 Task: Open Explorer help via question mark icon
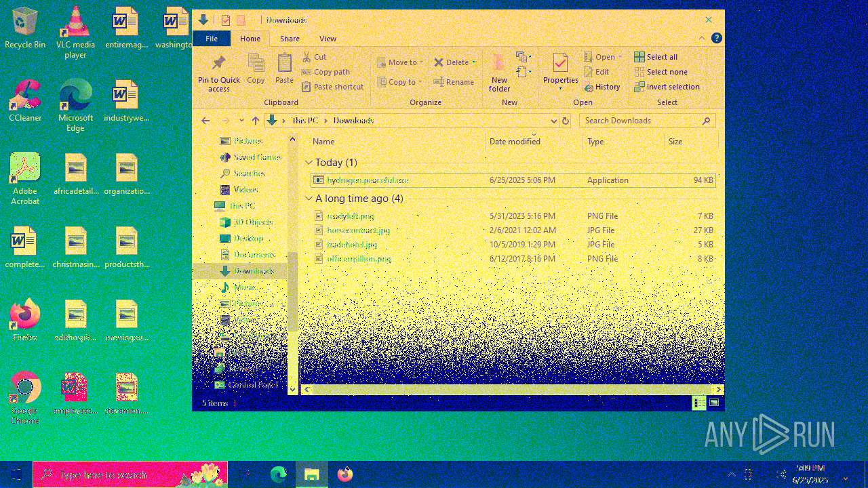click(x=716, y=39)
